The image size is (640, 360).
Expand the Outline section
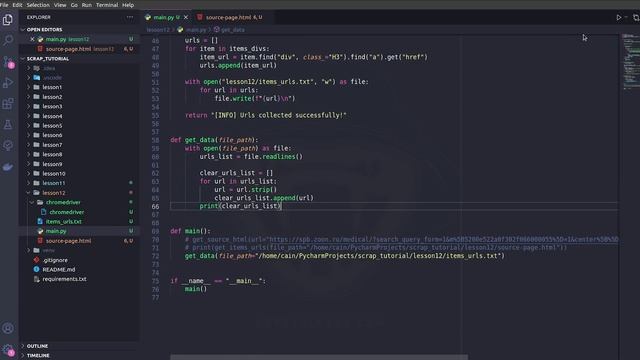38,346
